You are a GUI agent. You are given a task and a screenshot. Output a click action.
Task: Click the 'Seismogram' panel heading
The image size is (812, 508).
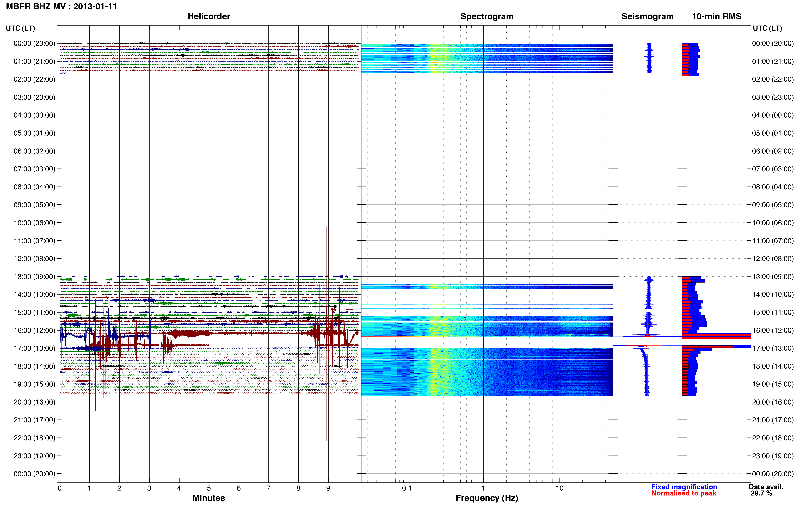(x=647, y=16)
